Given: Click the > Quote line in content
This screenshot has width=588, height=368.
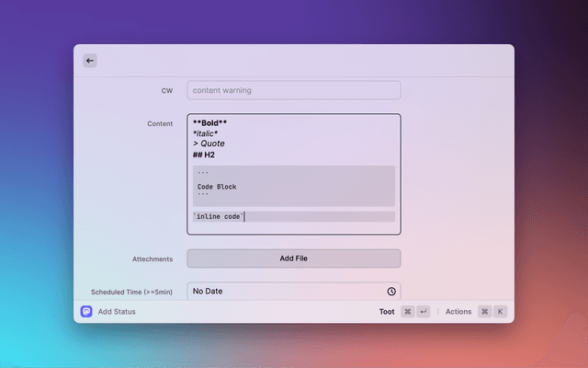Looking at the screenshot, I should [x=209, y=144].
